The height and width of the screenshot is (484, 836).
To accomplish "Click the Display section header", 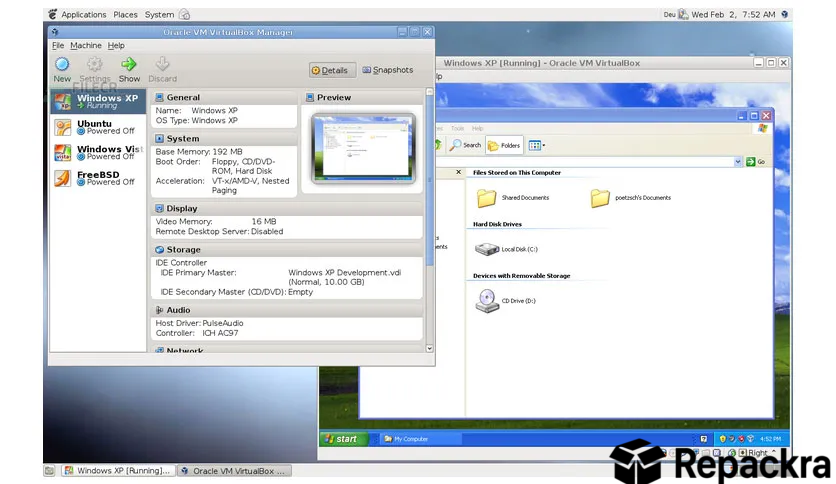I will 287,208.
